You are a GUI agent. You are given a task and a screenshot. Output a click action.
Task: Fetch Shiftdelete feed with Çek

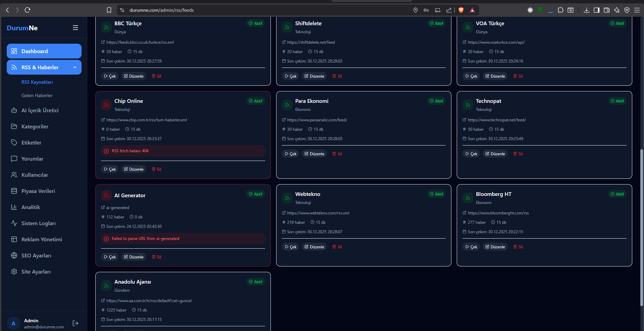pyautogui.click(x=291, y=76)
